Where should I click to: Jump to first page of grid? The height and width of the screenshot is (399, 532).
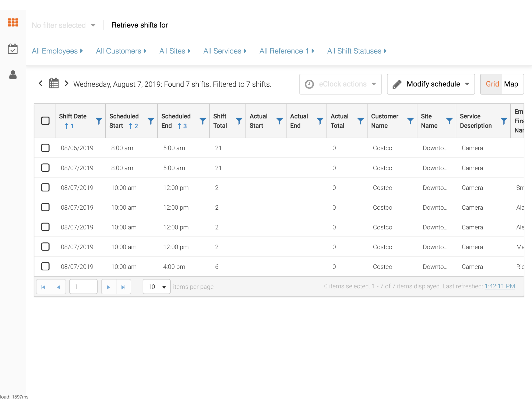point(44,287)
